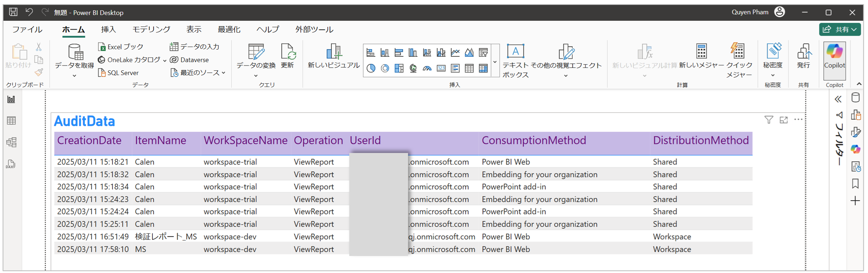This screenshot has height=273, width=868.
Task: Insert a clustered column chart visual
Action: click(x=413, y=53)
